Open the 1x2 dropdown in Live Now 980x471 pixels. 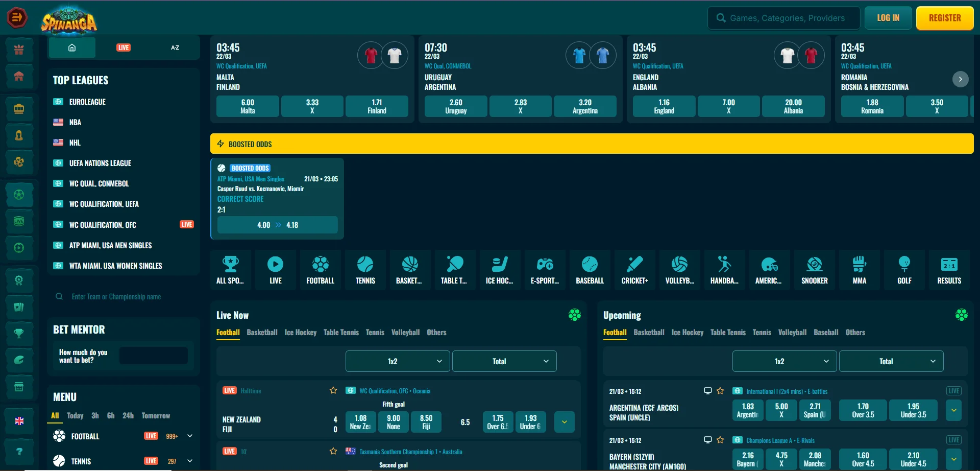(397, 361)
